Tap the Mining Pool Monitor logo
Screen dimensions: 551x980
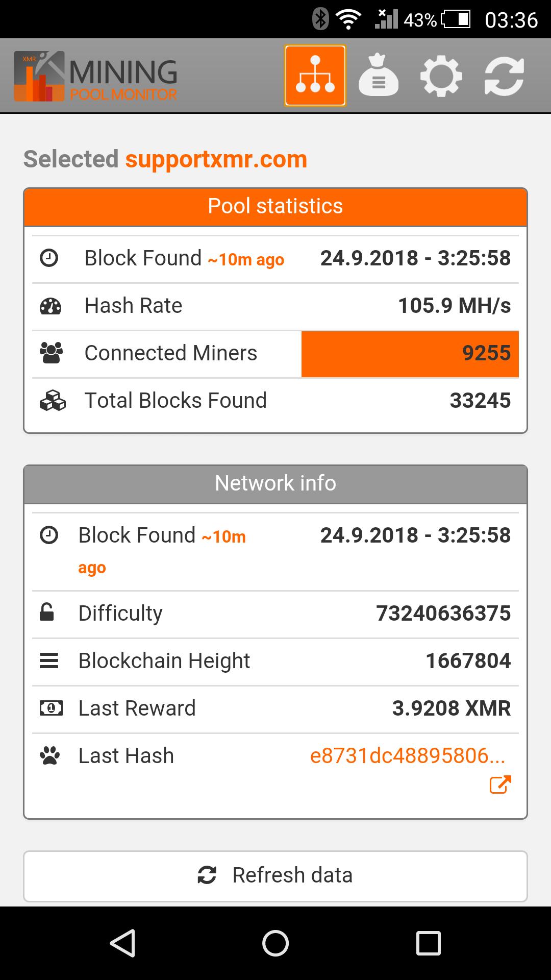pyautogui.click(x=95, y=76)
